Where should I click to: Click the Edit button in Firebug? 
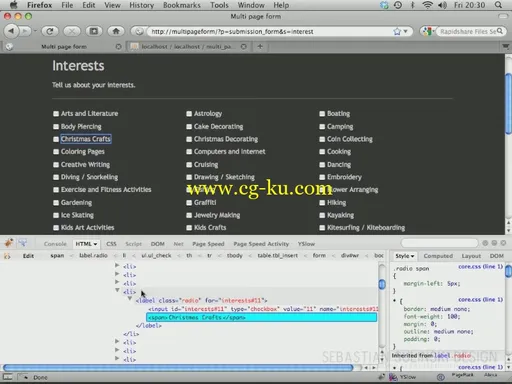tap(28, 256)
